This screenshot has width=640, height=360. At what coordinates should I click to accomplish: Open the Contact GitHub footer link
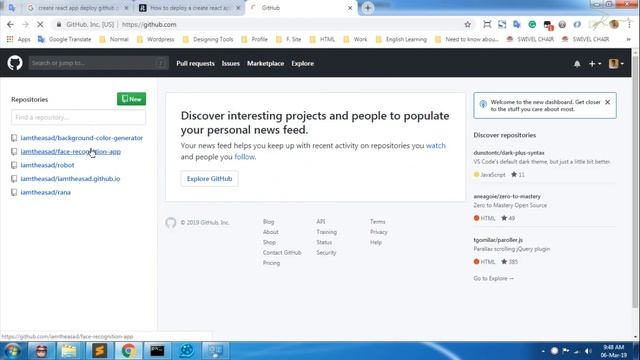click(x=282, y=253)
